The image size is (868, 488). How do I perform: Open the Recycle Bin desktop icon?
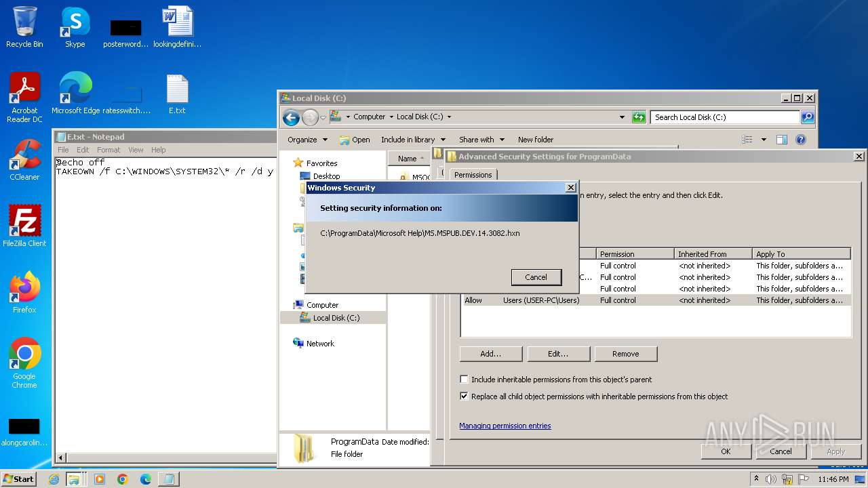click(24, 27)
